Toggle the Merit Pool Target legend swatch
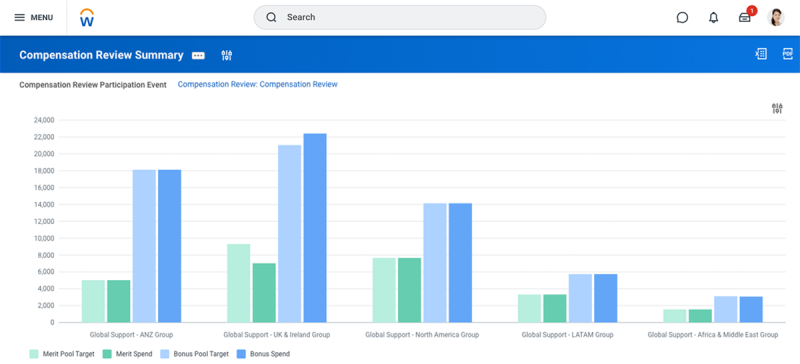 [x=34, y=354]
